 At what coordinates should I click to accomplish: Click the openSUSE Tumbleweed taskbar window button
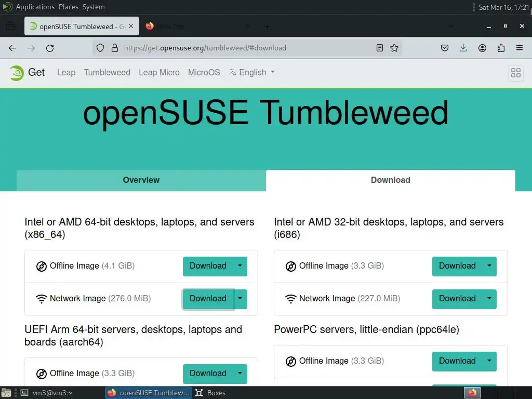[149, 393]
